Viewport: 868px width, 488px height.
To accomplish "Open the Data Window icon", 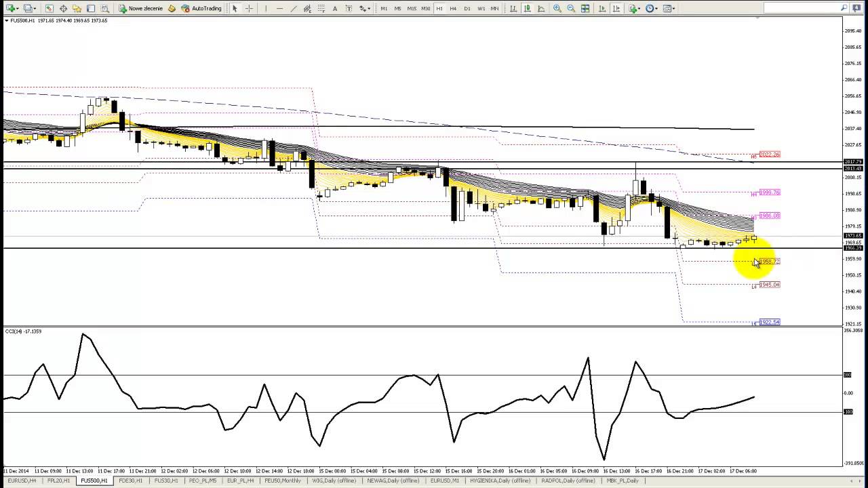I will pos(63,8).
